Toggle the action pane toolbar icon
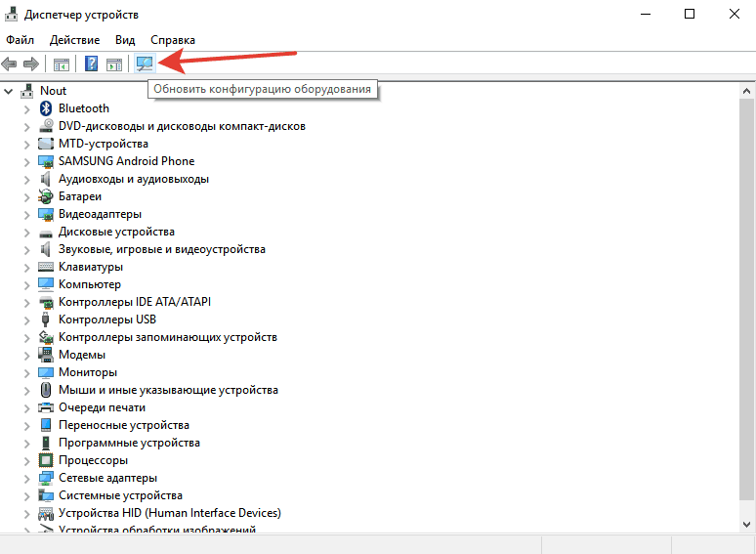The image size is (756, 554). [x=114, y=64]
